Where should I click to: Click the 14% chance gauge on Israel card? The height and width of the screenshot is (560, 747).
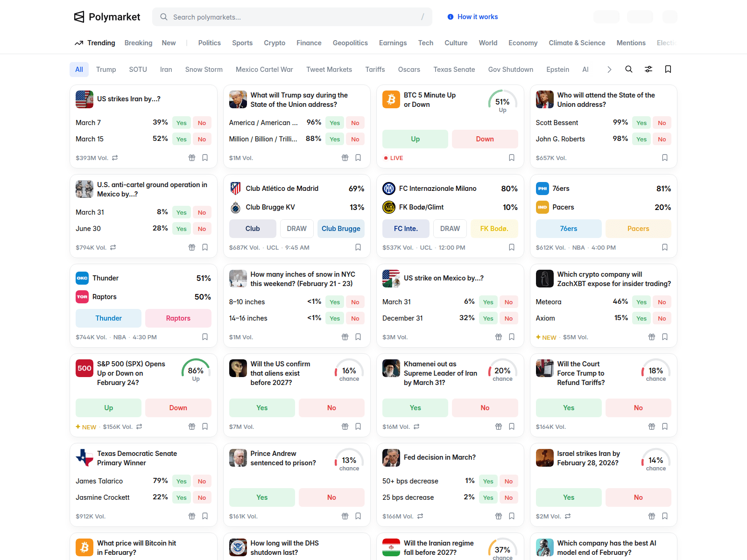656,460
